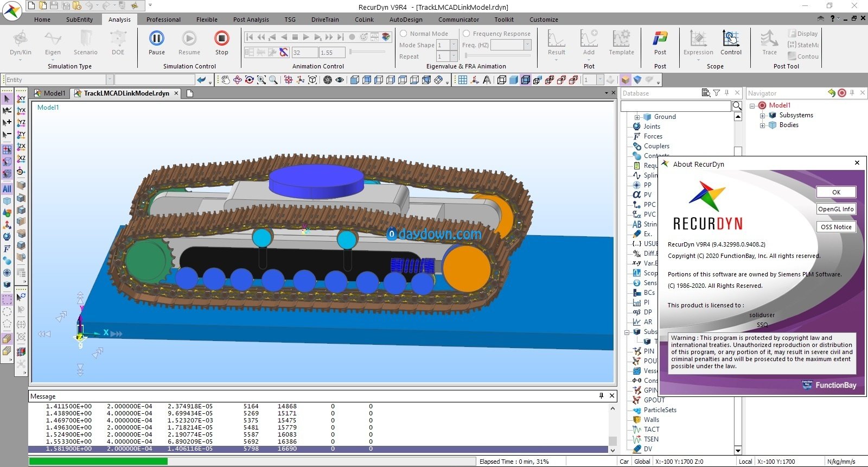Click the search icon in Database panel
The image size is (868, 467).
pyautogui.click(x=737, y=106)
